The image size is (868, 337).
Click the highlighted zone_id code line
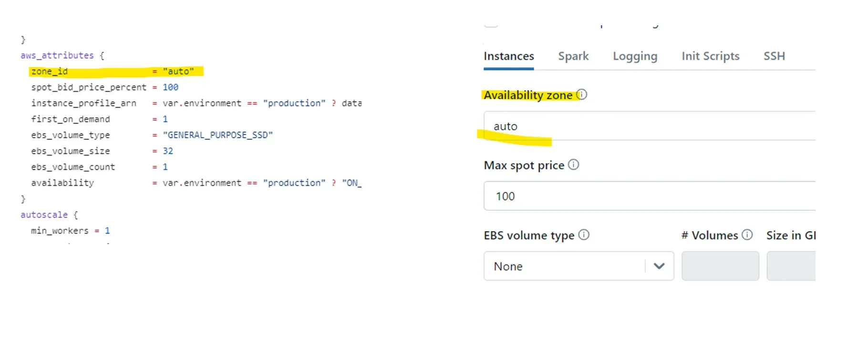pyautogui.click(x=114, y=71)
